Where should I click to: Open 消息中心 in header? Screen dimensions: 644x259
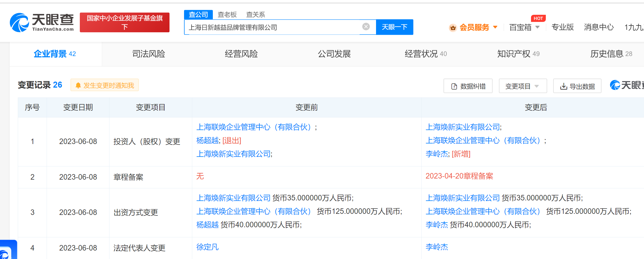tap(599, 27)
